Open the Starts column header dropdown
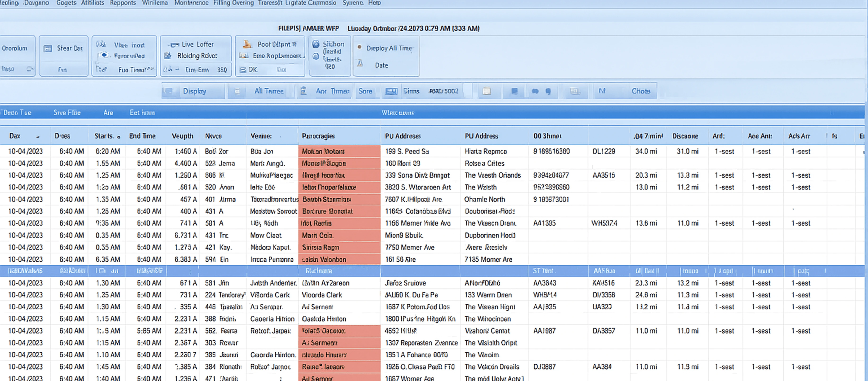The width and height of the screenshot is (868, 381). click(118, 137)
